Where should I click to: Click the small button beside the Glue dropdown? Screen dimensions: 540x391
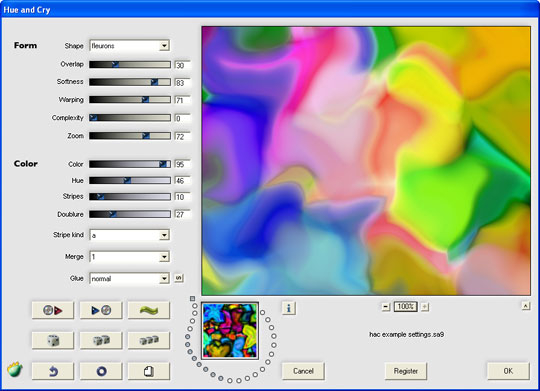tap(178, 278)
